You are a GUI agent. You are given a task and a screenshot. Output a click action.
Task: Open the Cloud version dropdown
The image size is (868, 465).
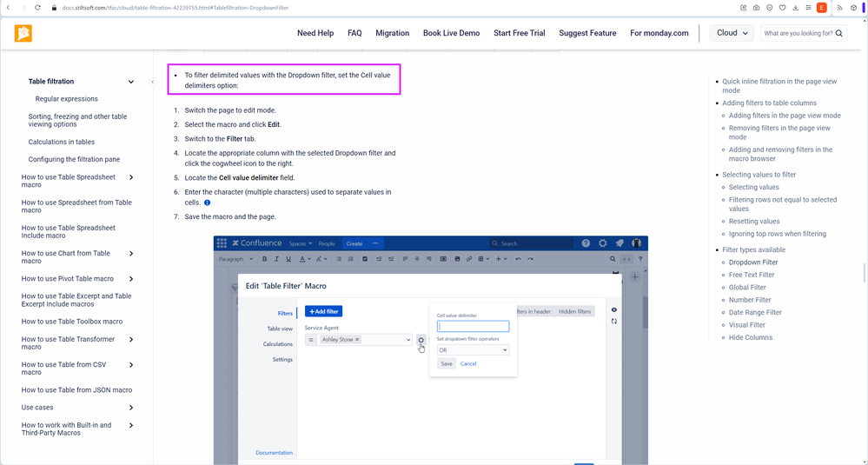point(732,33)
